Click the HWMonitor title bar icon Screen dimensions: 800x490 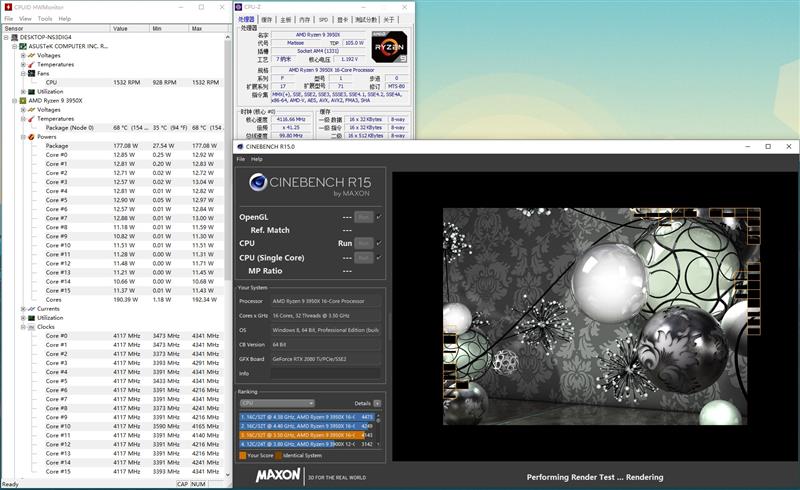click(x=7, y=6)
